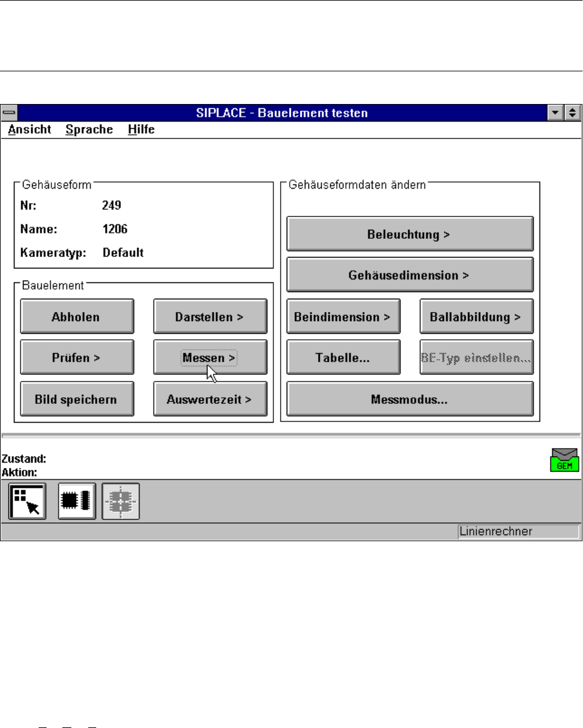The image size is (583, 728).
Task: Click the disabled BE-Typ einstellen... button
Action: pyautogui.click(x=477, y=357)
